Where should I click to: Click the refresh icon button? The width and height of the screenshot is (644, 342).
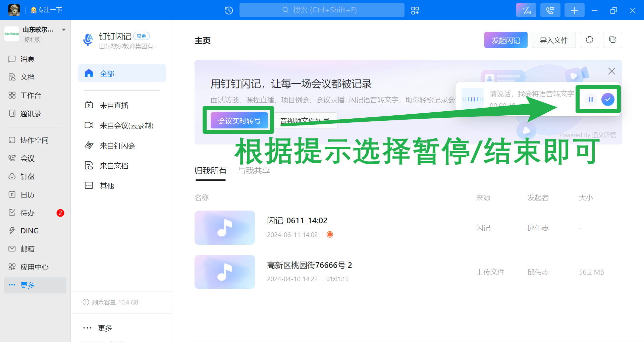pos(589,40)
